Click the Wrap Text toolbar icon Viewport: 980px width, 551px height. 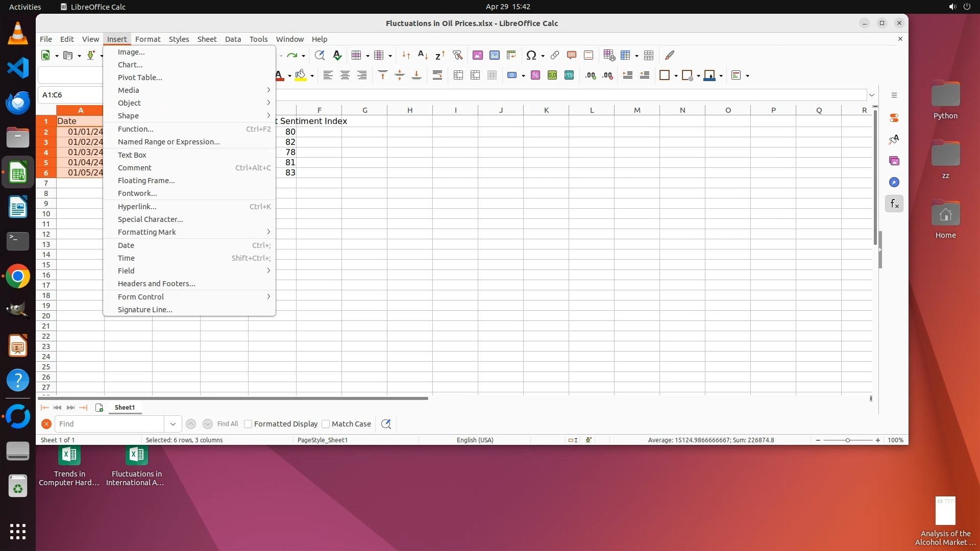(x=437, y=76)
